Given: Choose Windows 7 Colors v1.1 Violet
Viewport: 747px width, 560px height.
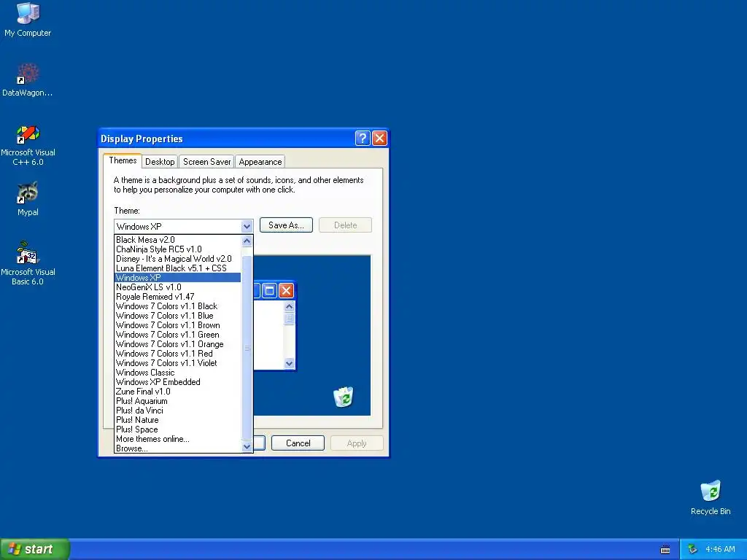Looking at the screenshot, I should [x=178, y=363].
